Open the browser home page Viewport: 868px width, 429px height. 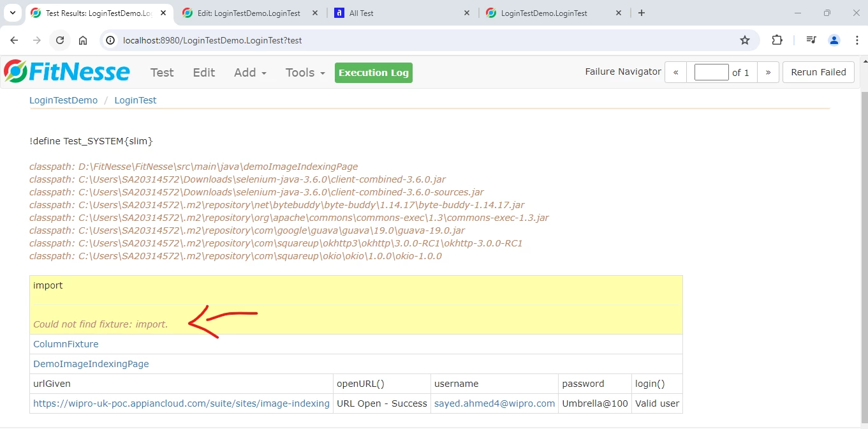(83, 40)
